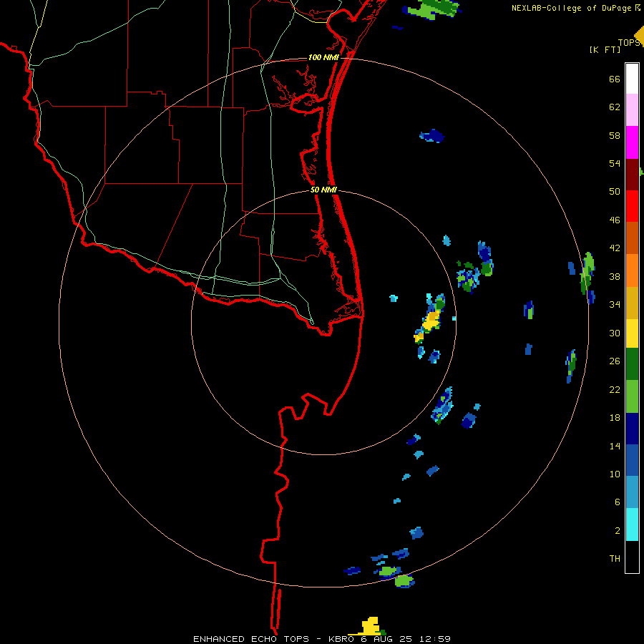Screen dimensions: 644x644
Task: Click the magenta legend swatch
Action: click(x=632, y=142)
